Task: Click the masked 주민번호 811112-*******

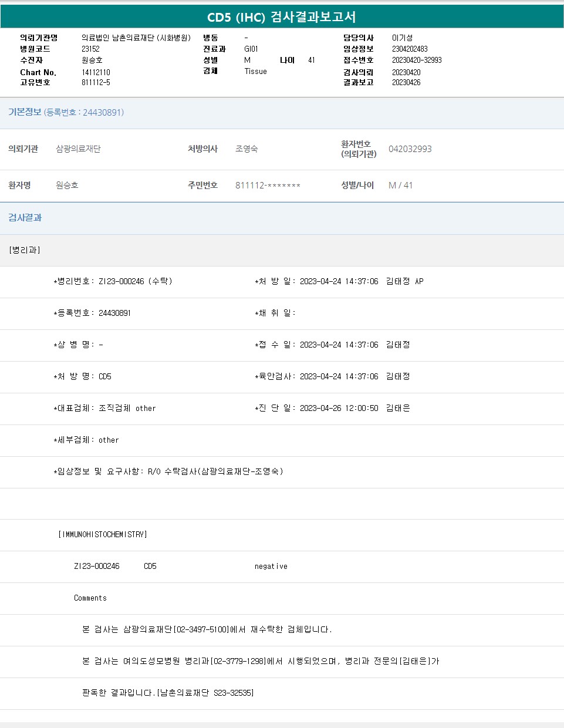Action: pos(268,186)
